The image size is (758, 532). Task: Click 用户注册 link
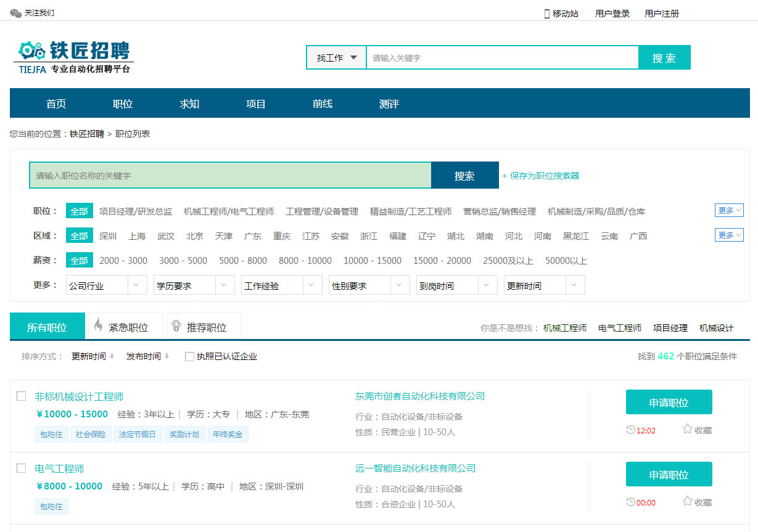pos(662,14)
